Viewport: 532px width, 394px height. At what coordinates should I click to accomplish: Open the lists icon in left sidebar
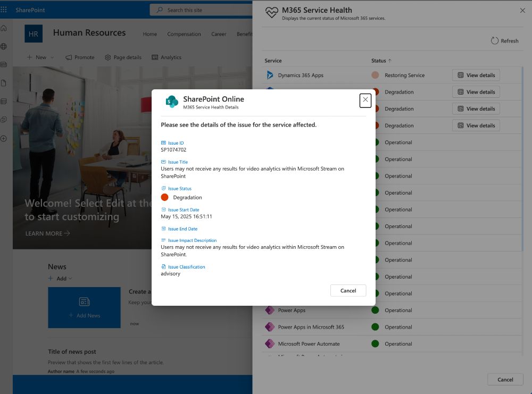click(x=4, y=102)
